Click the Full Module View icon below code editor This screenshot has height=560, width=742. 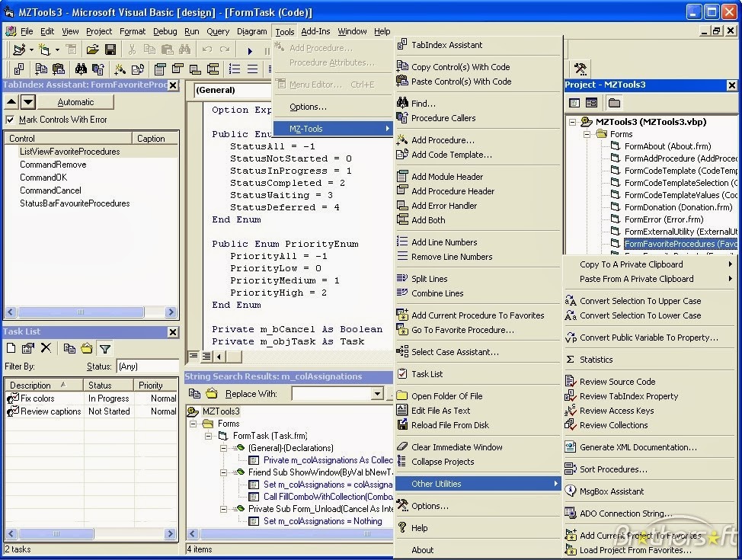coord(206,356)
